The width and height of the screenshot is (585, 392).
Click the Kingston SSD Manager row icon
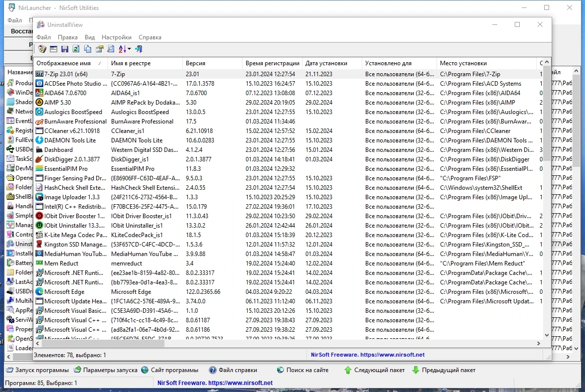[x=39, y=244]
